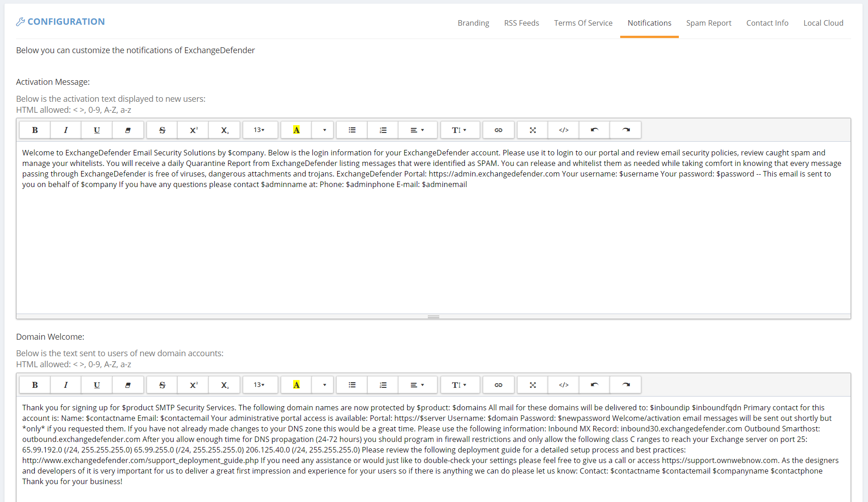Viewport: 868px width, 502px height.
Task: Open line height dropdown in Activation Message editor
Action: (x=459, y=130)
